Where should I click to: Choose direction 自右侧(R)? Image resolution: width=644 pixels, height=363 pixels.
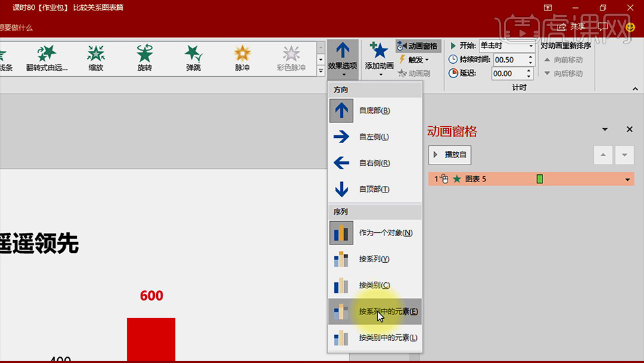click(375, 163)
